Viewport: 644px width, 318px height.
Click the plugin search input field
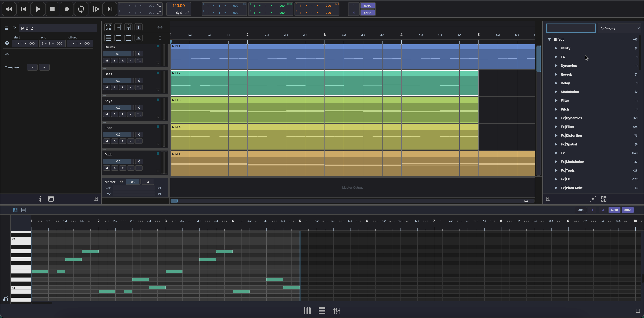click(571, 28)
